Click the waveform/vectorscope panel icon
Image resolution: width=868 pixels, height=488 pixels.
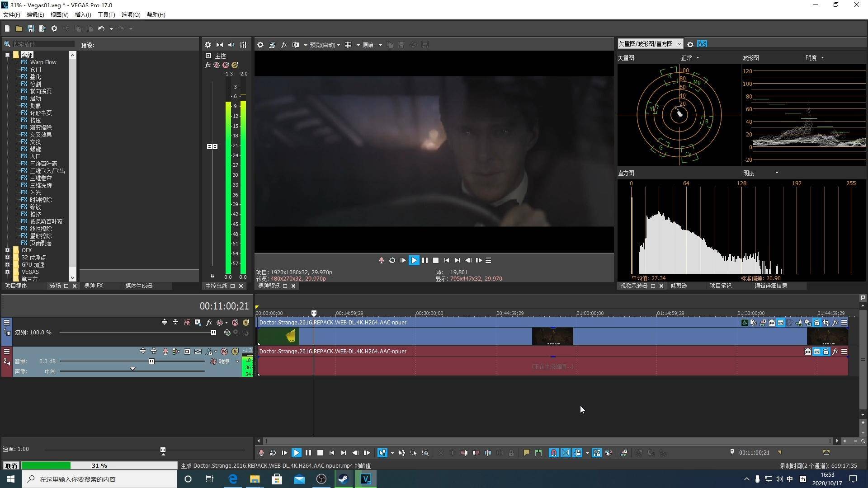coord(702,43)
